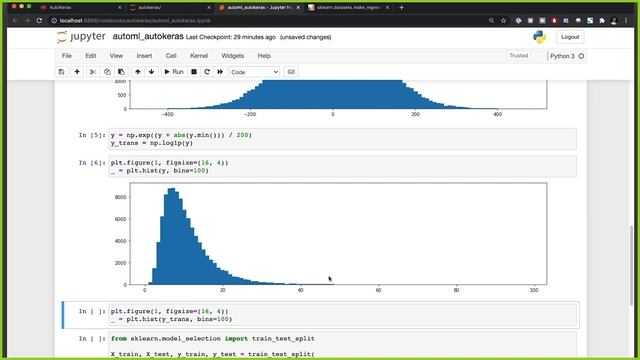Image resolution: width=640 pixels, height=360 pixels.
Task: Click the S extension icon in toolbar
Action: [x=590, y=20]
